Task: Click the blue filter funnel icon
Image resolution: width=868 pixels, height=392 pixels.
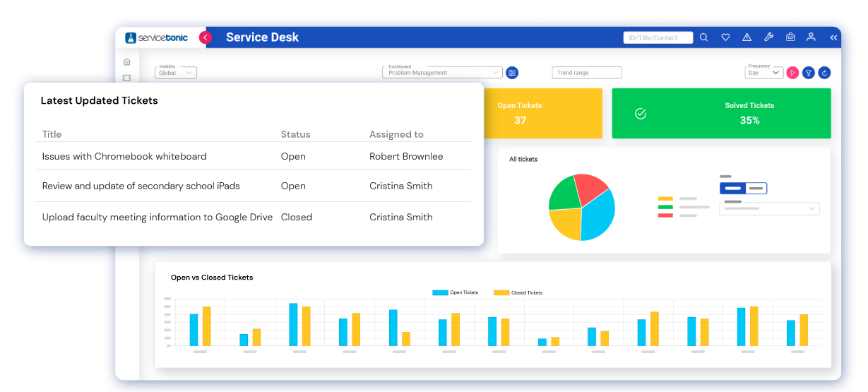Action: 809,73
